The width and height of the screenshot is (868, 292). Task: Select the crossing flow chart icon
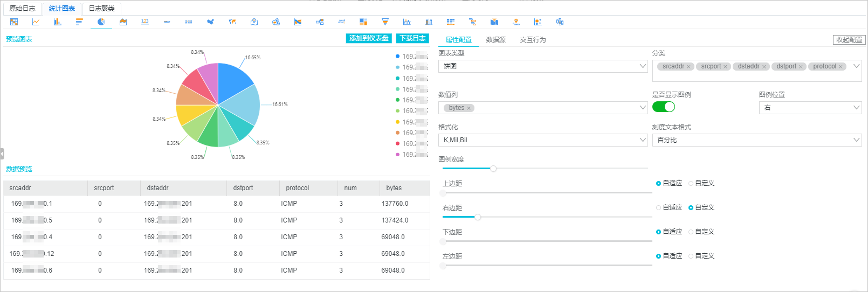click(x=298, y=22)
